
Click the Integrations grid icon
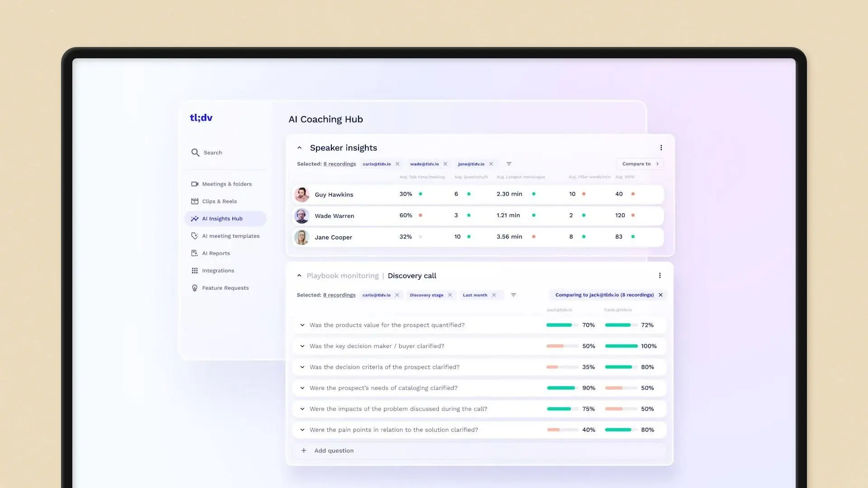195,271
